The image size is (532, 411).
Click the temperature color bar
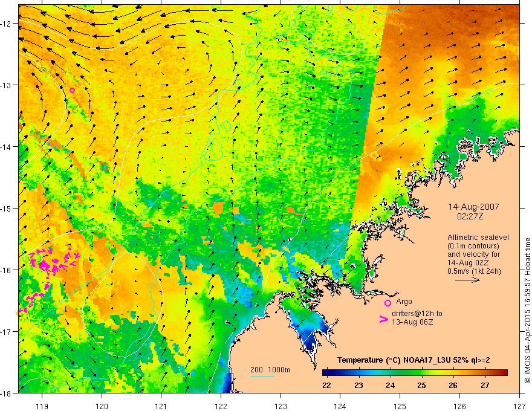415,373
